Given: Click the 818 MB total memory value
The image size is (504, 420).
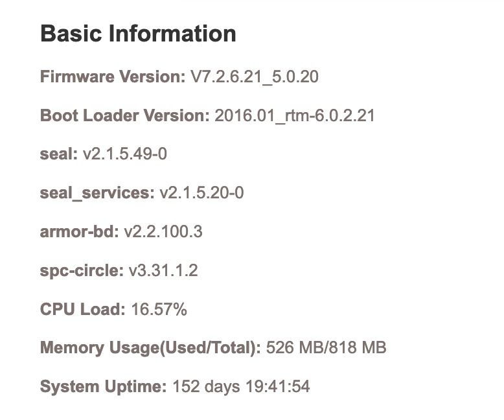Looking at the screenshot, I should tap(358, 348).
